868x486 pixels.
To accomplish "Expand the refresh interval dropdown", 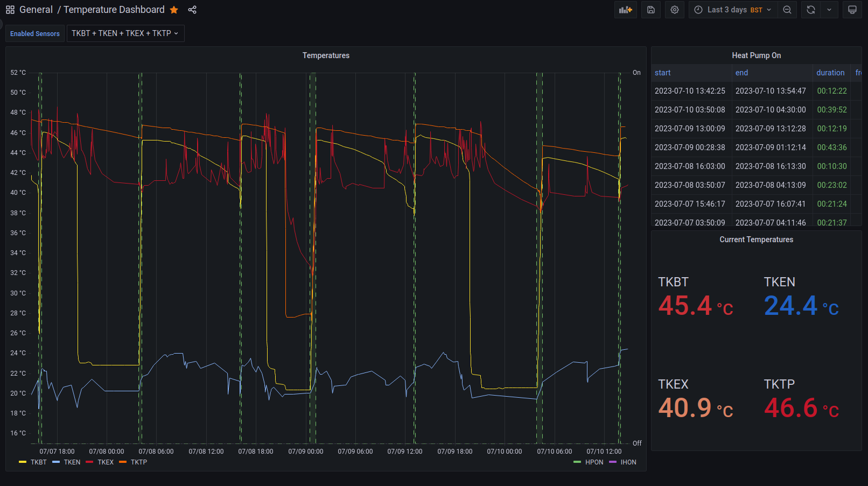I will (x=829, y=10).
